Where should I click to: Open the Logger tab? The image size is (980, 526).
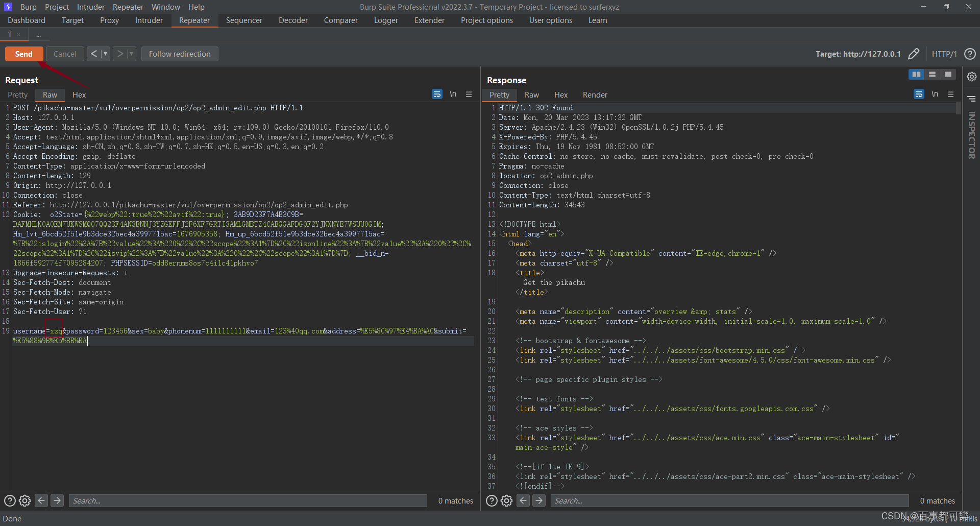pos(386,20)
